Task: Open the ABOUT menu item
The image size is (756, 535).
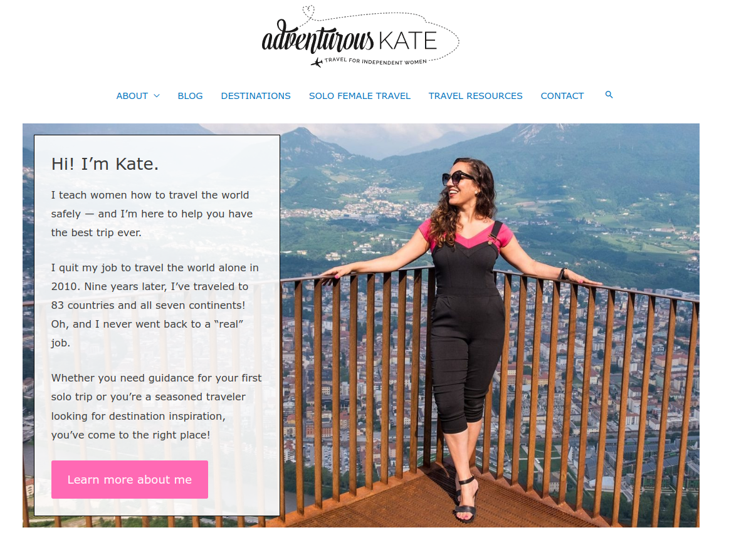Action: (132, 96)
